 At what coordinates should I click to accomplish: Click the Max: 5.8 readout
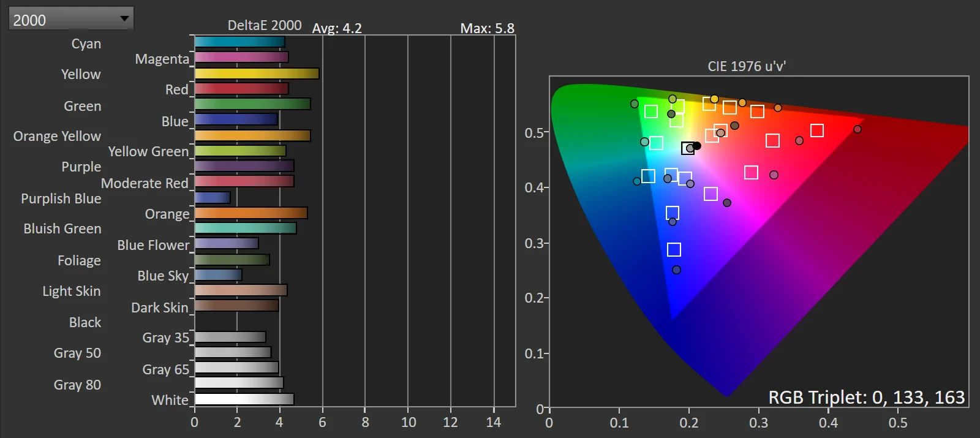pyautogui.click(x=488, y=28)
